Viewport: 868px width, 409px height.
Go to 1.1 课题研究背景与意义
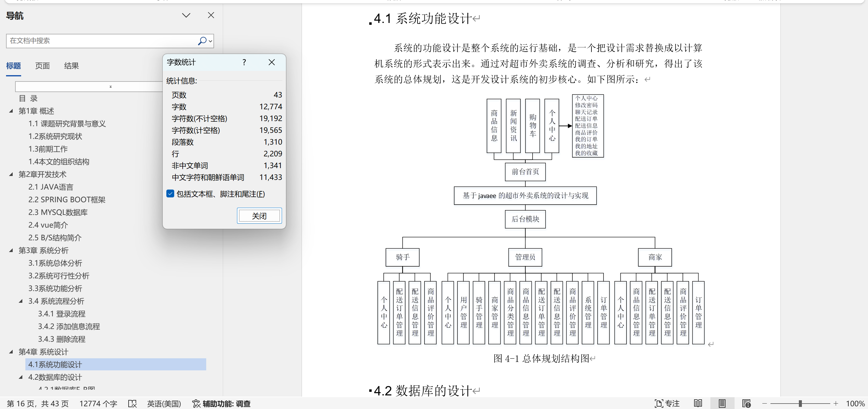coord(67,124)
